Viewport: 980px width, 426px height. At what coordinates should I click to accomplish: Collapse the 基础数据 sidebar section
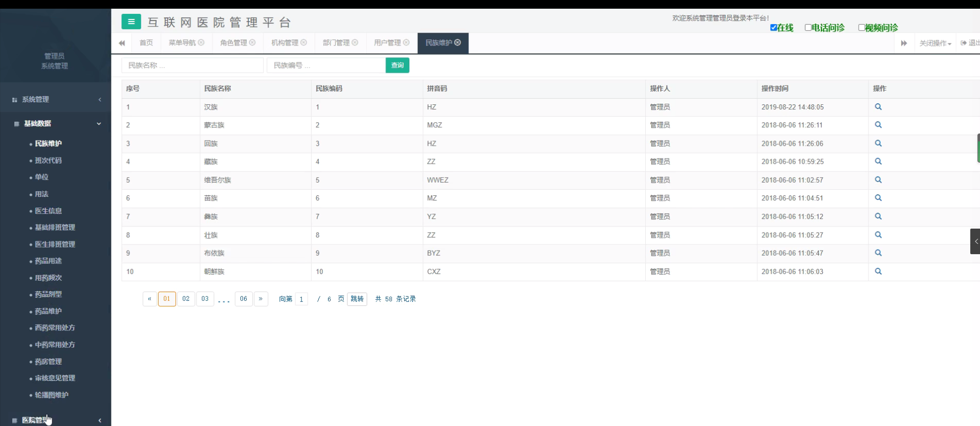[x=55, y=124]
